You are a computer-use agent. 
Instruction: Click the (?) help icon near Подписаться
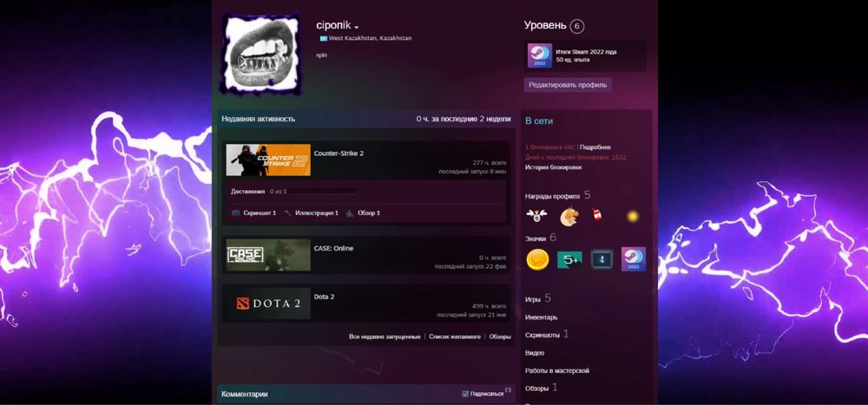pyautogui.click(x=508, y=390)
